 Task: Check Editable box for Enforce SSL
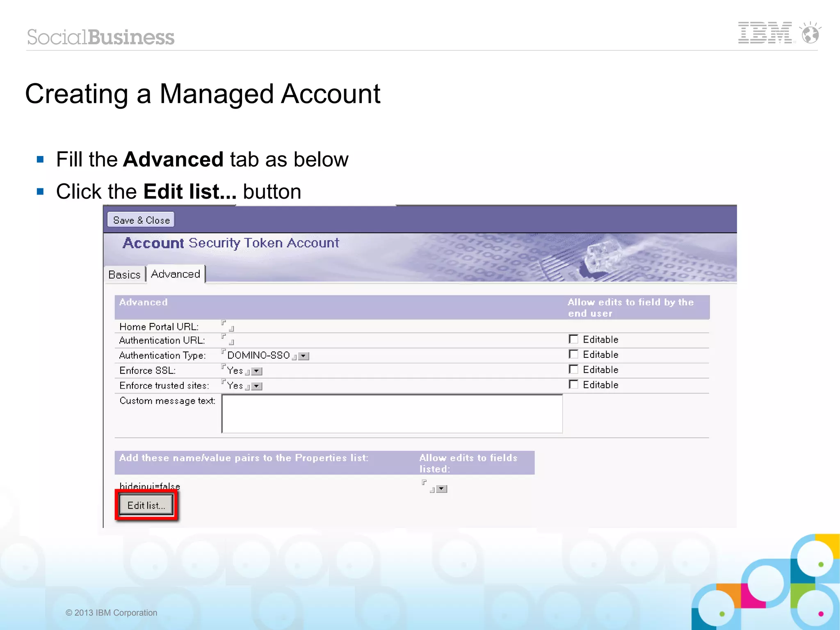pyautogui.click(x=573, y=369)
